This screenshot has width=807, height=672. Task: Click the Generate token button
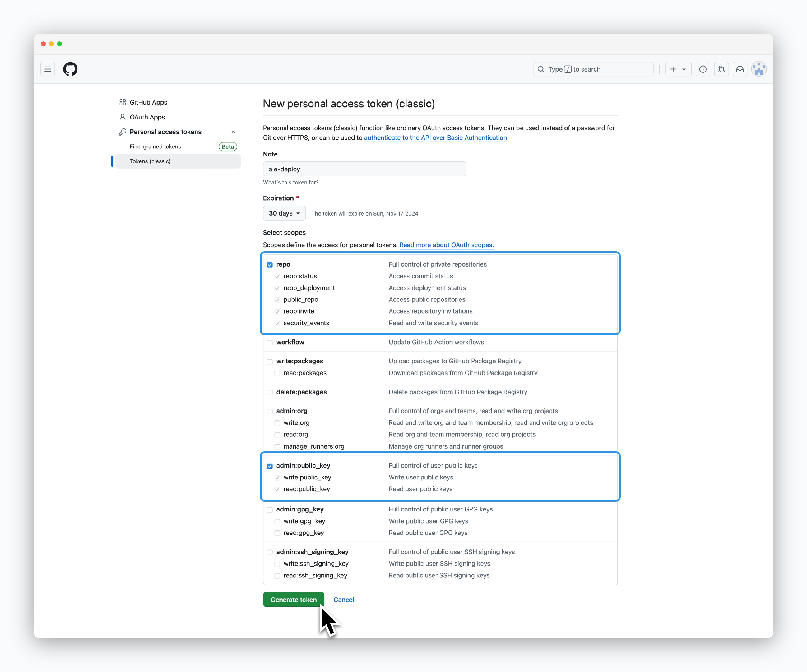pyautogui.click(x=294, y=599)
